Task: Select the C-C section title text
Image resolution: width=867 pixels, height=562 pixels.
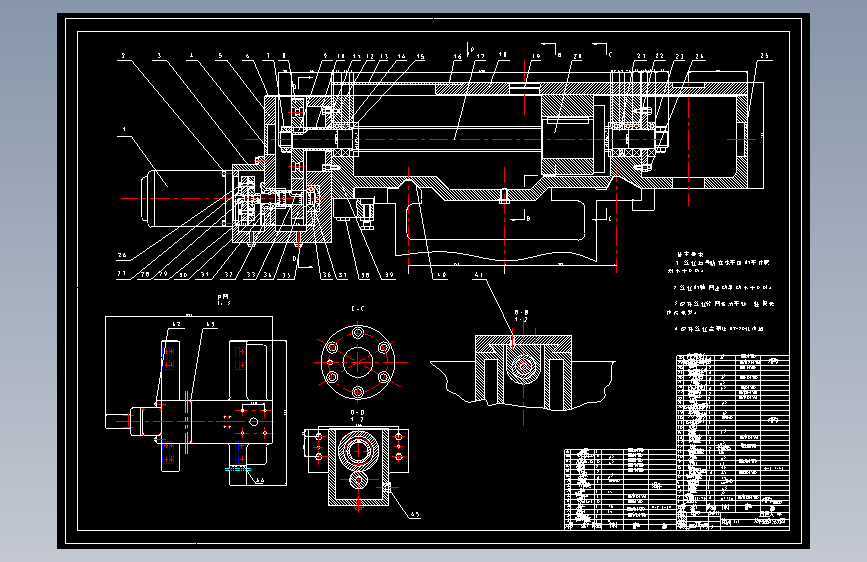Action: pyautogui.click(x=358, y=309)
